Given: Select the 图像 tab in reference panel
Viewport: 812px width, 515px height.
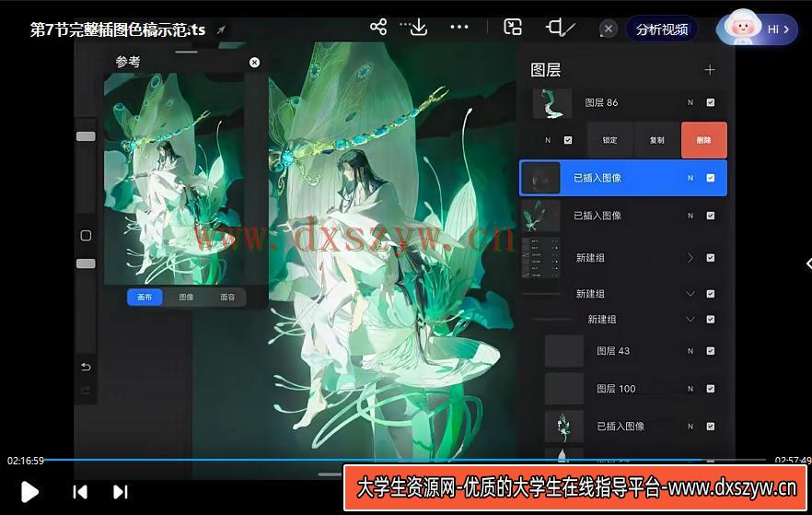Looking at the screenshot, I should [x=186, y=298].
